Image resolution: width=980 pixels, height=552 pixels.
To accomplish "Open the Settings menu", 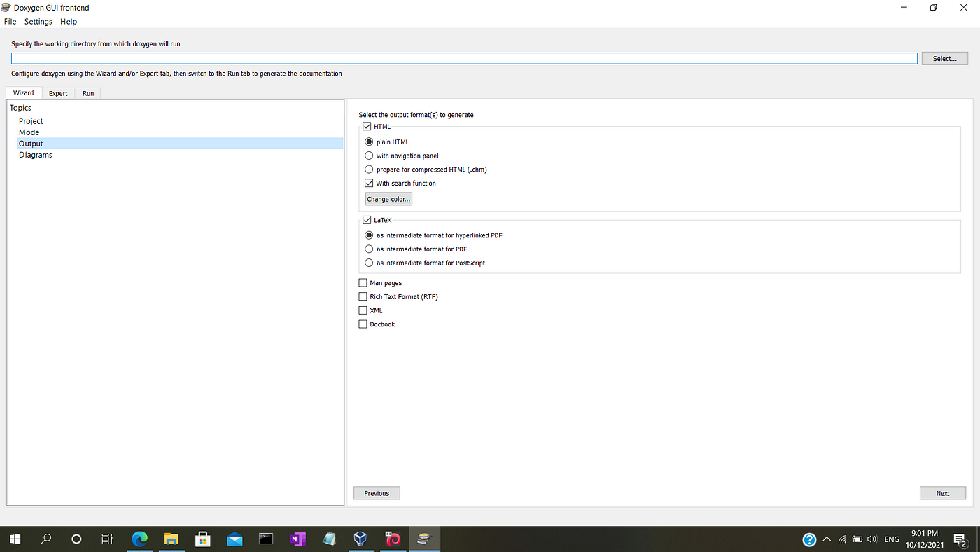I will 38,22.
